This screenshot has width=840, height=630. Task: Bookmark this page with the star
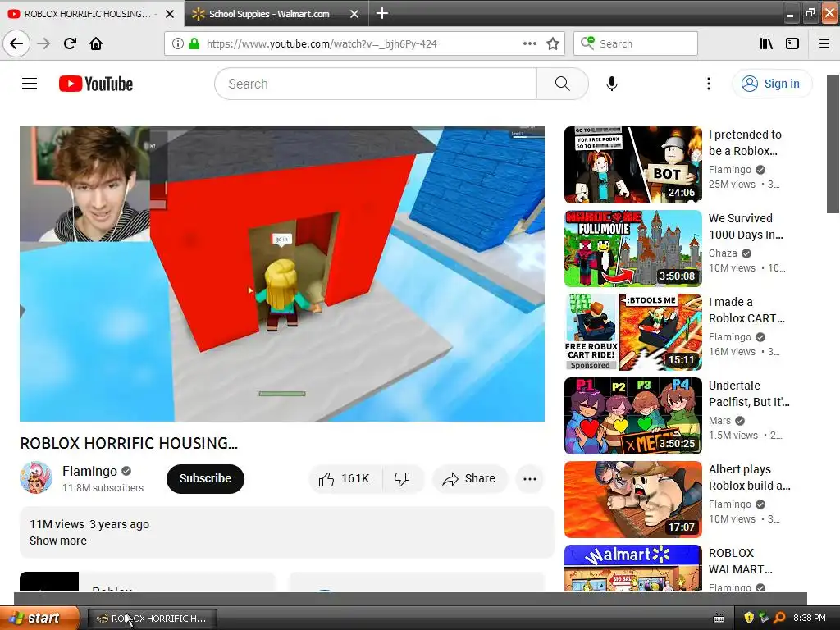click(553, 43)
